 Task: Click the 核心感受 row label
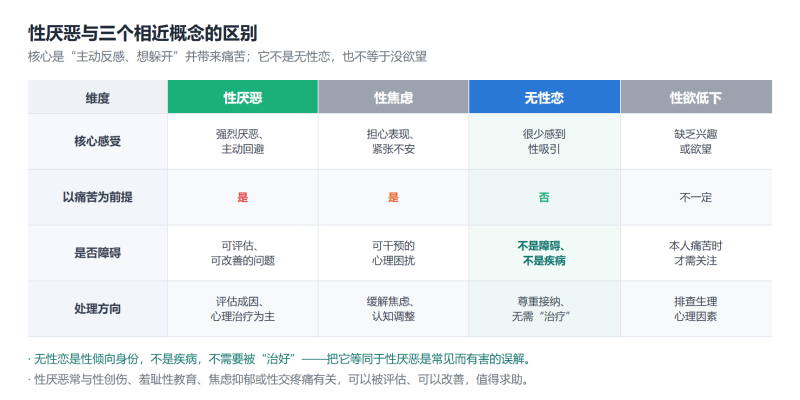97,141
